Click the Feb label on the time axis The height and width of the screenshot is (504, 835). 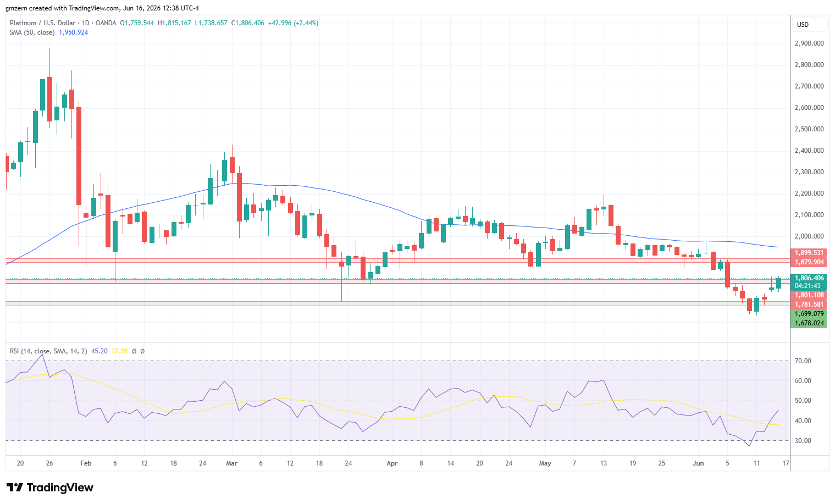pos(86,463)
